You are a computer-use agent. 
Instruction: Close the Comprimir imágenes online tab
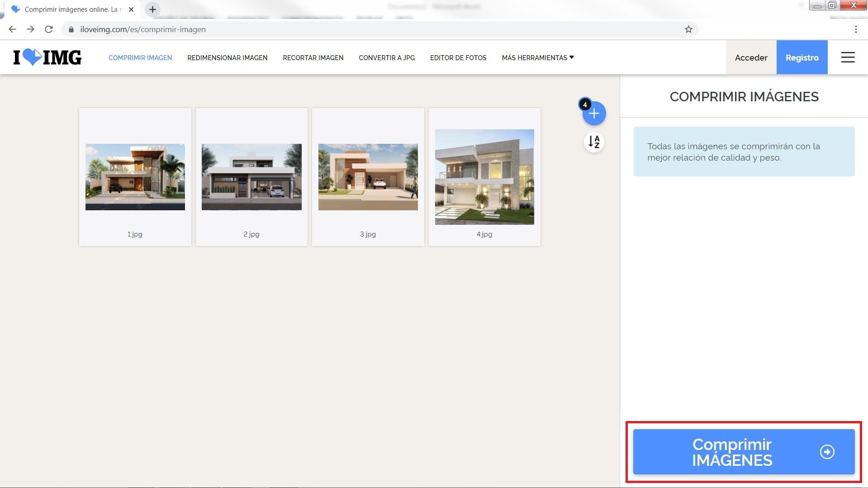131,9
